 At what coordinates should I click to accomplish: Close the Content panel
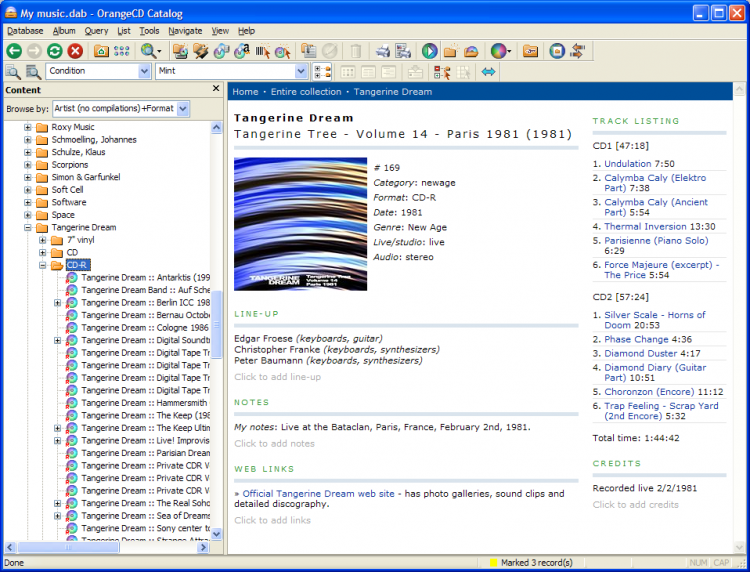pyautogui.click(x=216, y=90)
